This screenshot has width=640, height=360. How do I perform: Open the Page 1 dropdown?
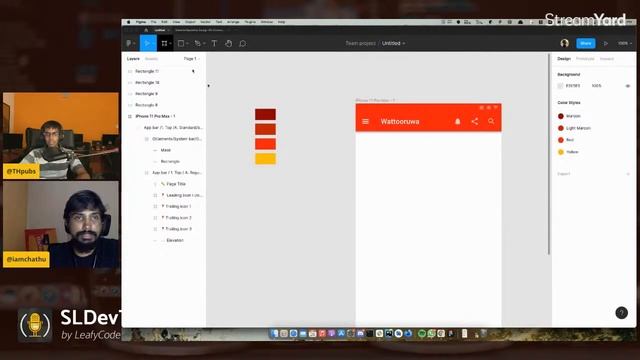pos(191,59)
